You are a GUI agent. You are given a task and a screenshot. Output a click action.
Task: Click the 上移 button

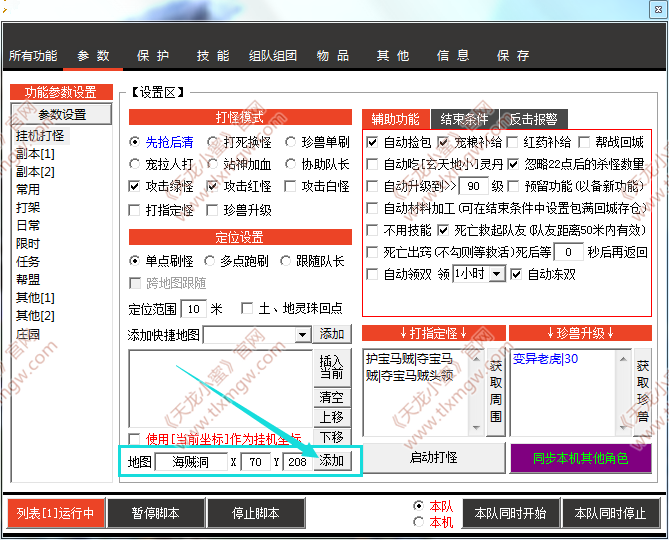tap(332, 417)
